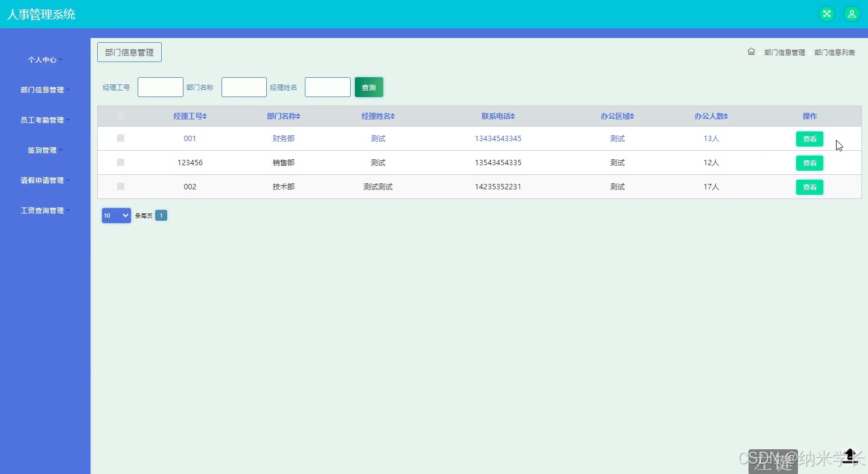Image resolution: width=868 pixels, height=474 pixels.
Task: Focus the 部门名称 search field
Action: pyautogui.click(x=244, y=87)
